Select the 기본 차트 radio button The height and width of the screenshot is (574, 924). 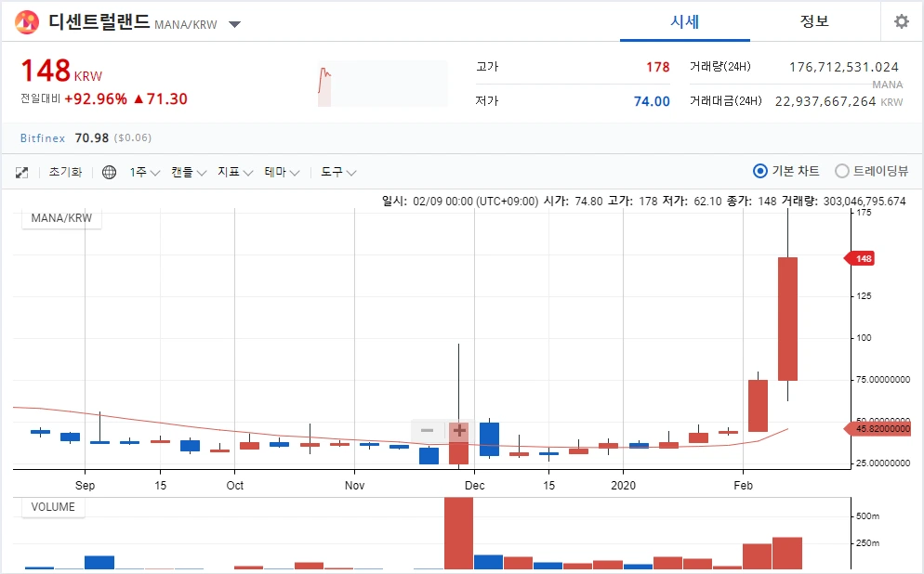tap(760, 171)
